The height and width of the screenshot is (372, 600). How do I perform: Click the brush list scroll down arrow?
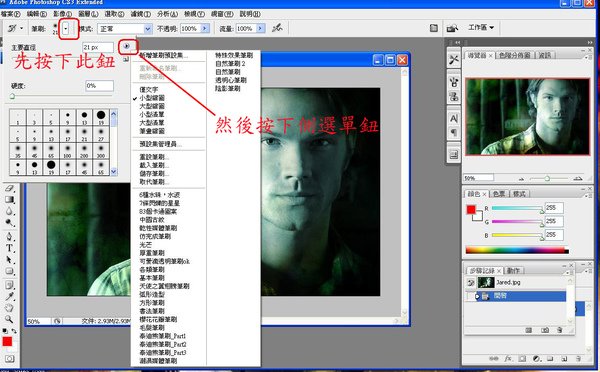[x=114, y=172]
